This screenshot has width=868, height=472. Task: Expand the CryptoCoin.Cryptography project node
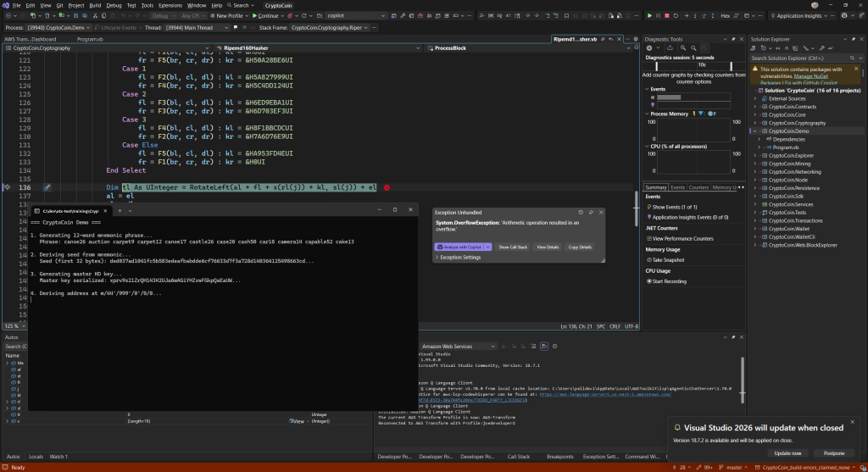(x=755, y=123)
